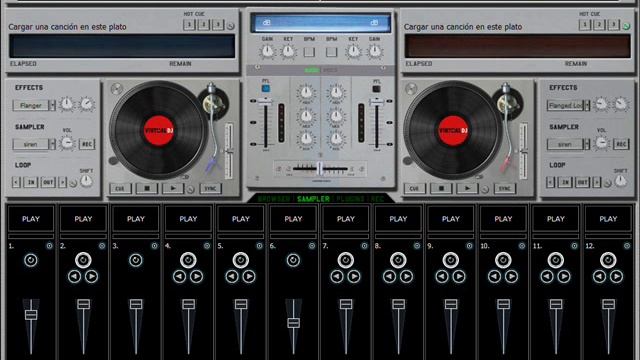The width and height of the screenshot is (640, 360).
Task: Click the right arrow icon in sampler slot 7
Action: click(x=354, y=277)
